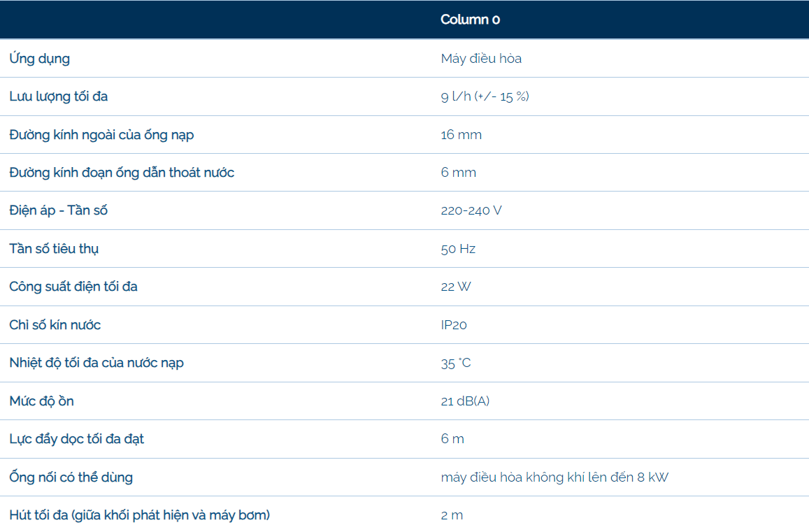Select máy điều hòa không khí 8 kW text
The height and width of the screenshot is (532, 809).
(x=554, y=477)
